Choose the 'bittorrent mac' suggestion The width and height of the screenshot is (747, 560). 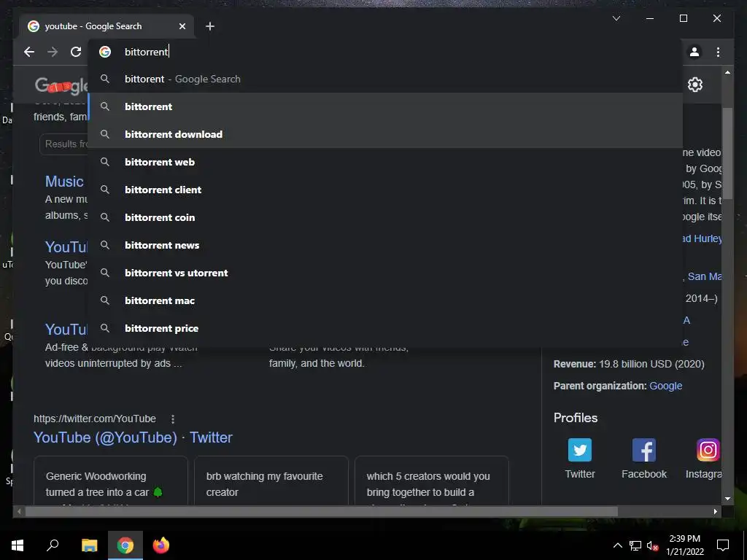coord(385,300)
